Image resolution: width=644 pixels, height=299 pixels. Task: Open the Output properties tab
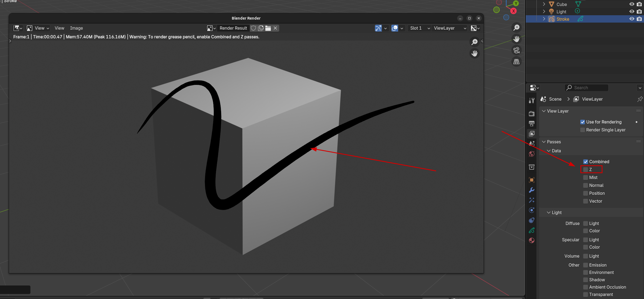click(x=532, y=124)
